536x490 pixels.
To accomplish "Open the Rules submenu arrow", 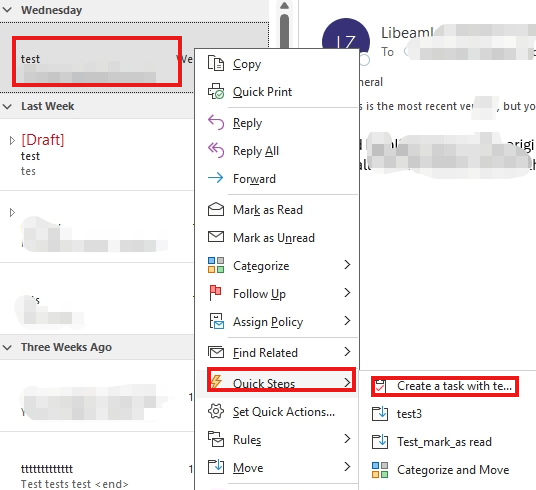I will tap(347, 439).
